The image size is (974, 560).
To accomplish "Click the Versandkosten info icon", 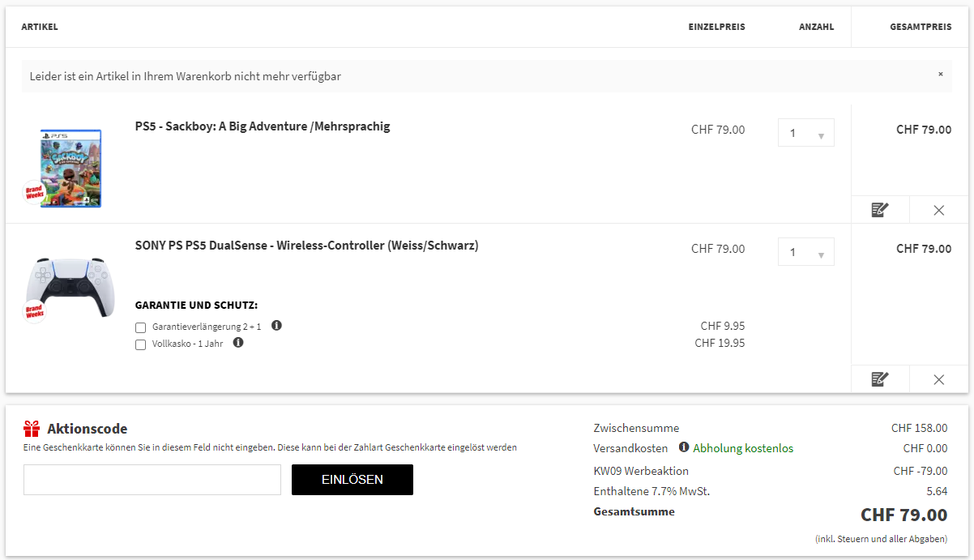I will pos(684,447).
